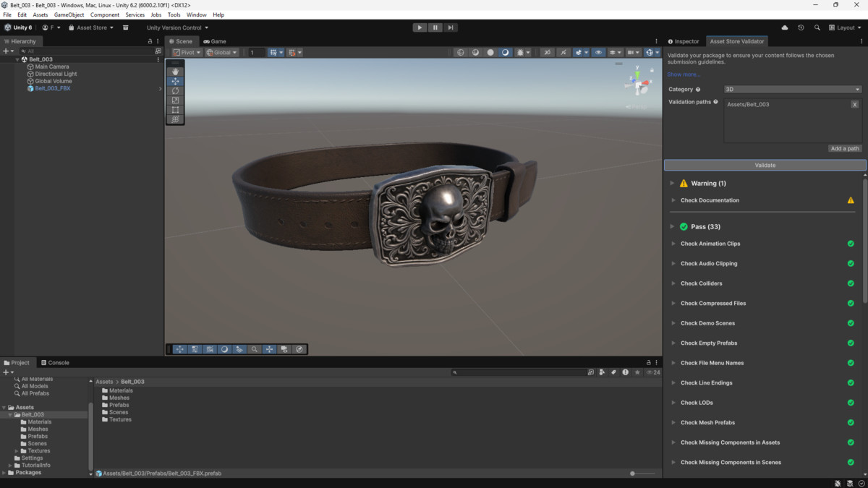Open the GameObject menu

(x=69, y=14)
